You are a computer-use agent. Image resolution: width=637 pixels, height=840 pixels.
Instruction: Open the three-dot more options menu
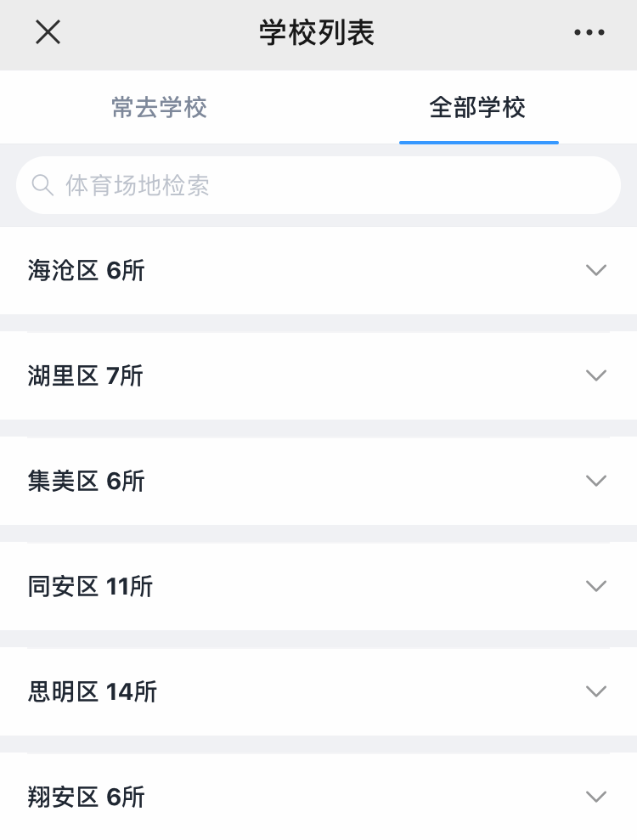(589, 32)
